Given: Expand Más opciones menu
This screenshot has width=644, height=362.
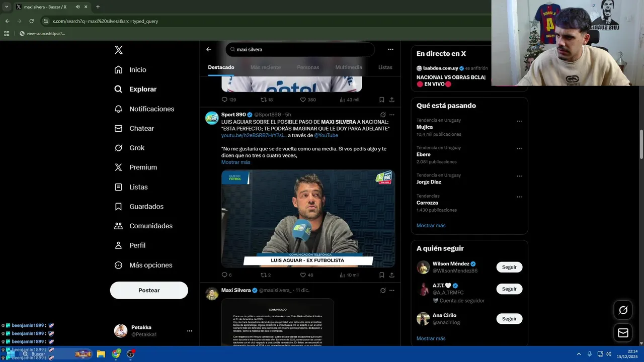Looking at the screenshot, I should (143, 265).
